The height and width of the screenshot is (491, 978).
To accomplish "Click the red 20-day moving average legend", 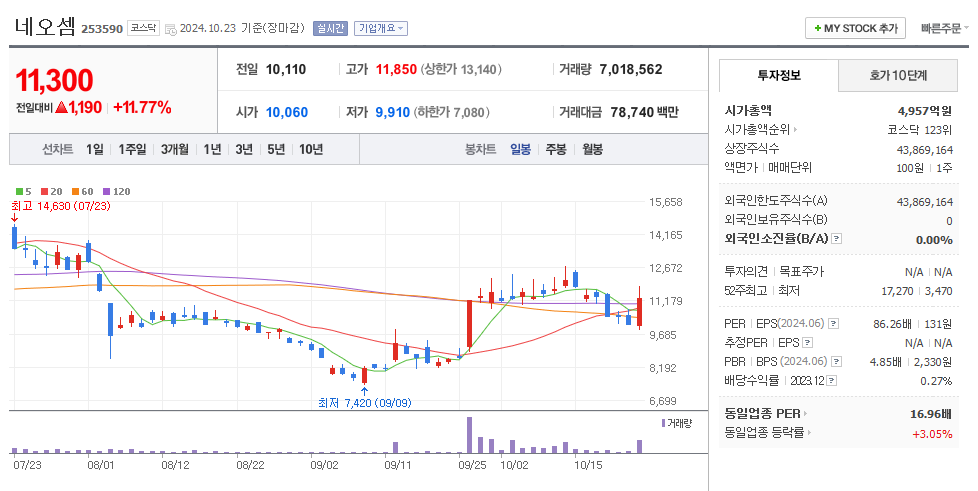I will coord(52,192).
